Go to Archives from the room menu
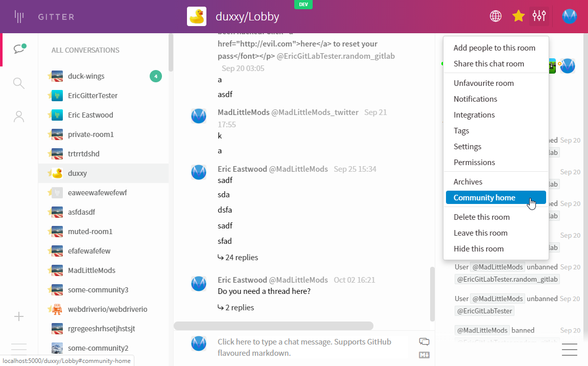 pos(496,181)
